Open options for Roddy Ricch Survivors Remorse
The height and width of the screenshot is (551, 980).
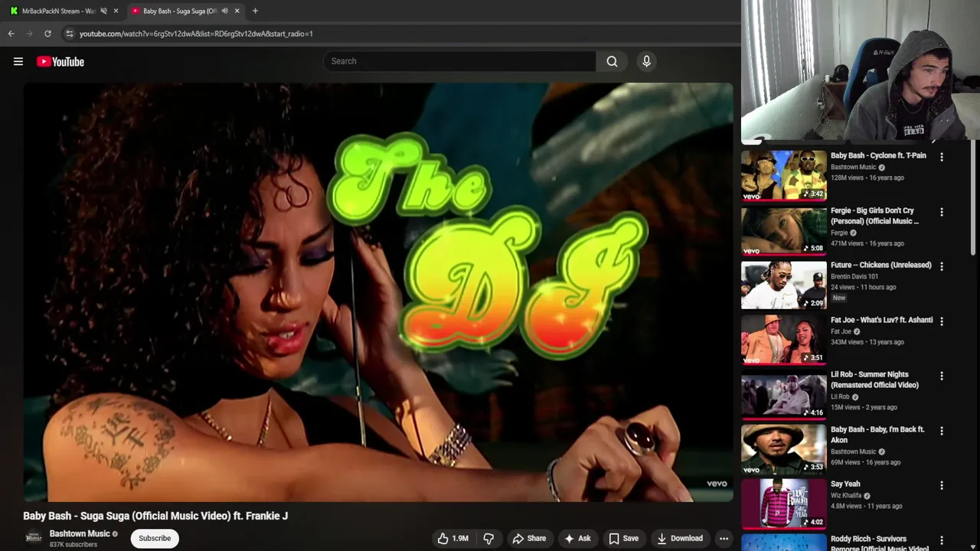pyautogui.click(x=942, y=540)
